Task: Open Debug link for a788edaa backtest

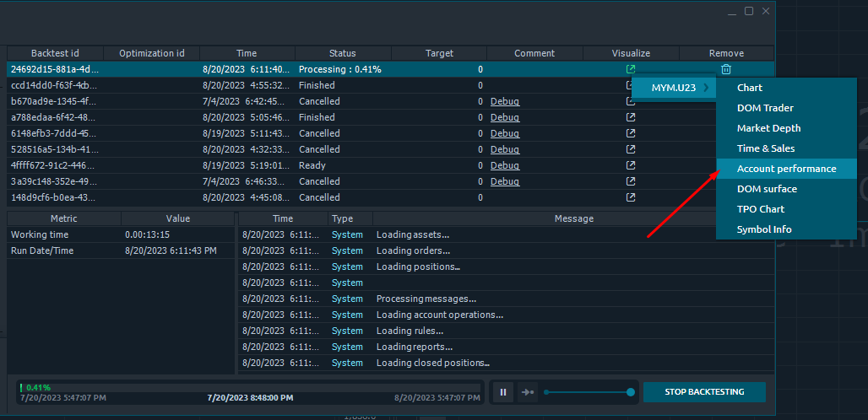Action: (x=505, y=118)
